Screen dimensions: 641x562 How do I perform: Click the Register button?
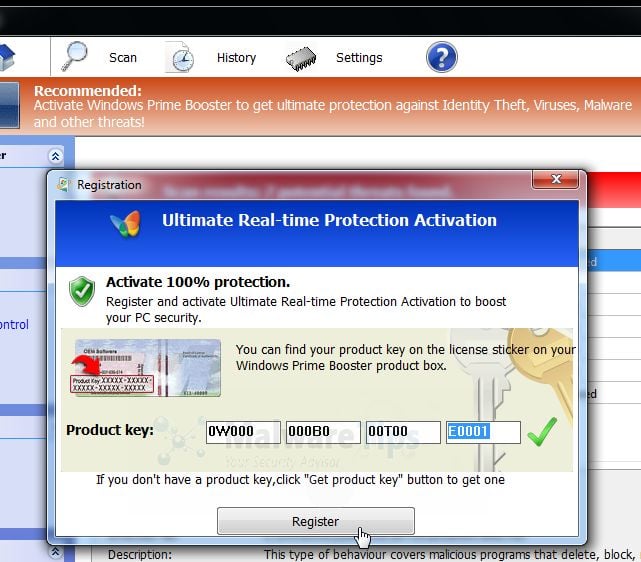click(x=316, y=521)
